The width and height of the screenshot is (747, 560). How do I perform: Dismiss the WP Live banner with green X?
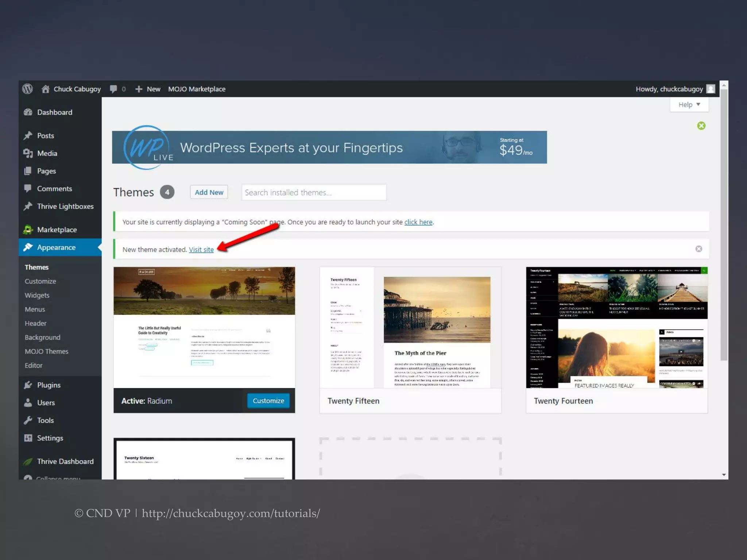coord(701,126)
